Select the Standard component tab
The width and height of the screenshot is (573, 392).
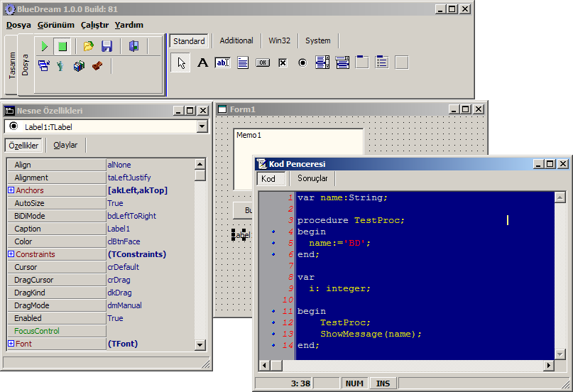pos(189,41)
